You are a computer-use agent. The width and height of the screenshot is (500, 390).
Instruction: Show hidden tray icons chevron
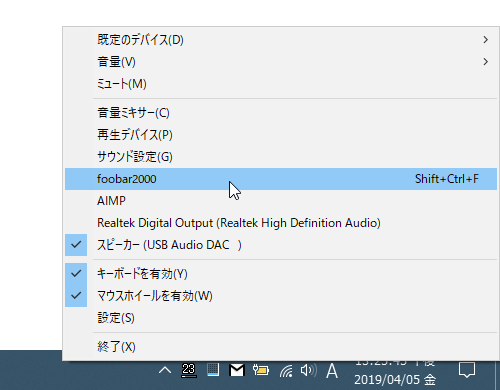165,370
